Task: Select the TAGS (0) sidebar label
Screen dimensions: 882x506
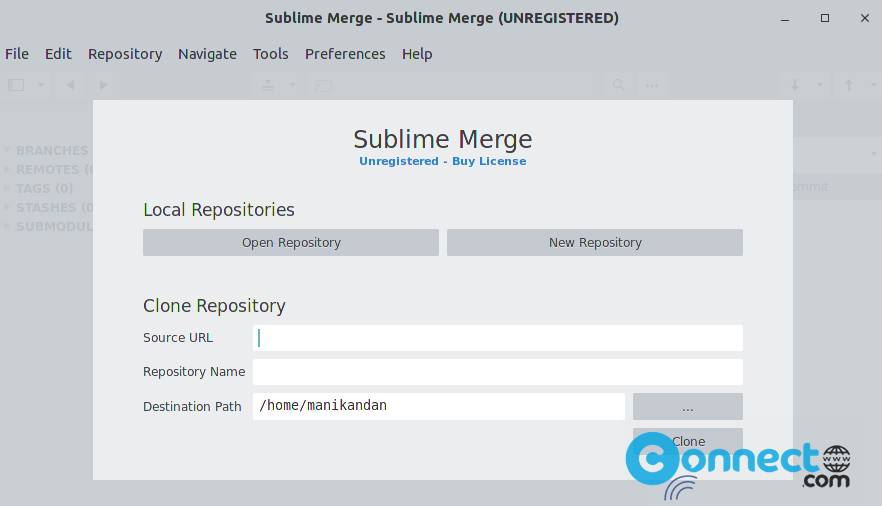Action: pyautogui.click(x=44, y=188)
